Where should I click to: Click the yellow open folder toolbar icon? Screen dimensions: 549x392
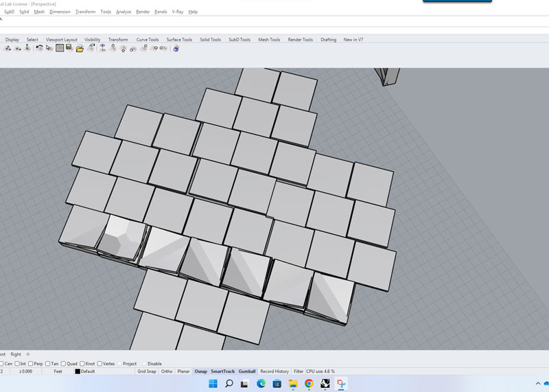[x=80, y=49]
